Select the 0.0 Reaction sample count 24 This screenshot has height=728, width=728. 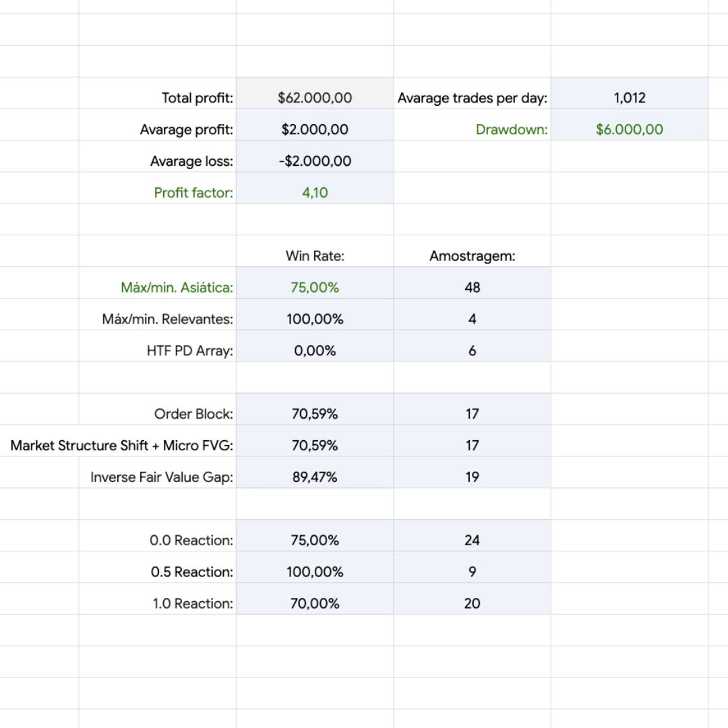tap(472, 541)
